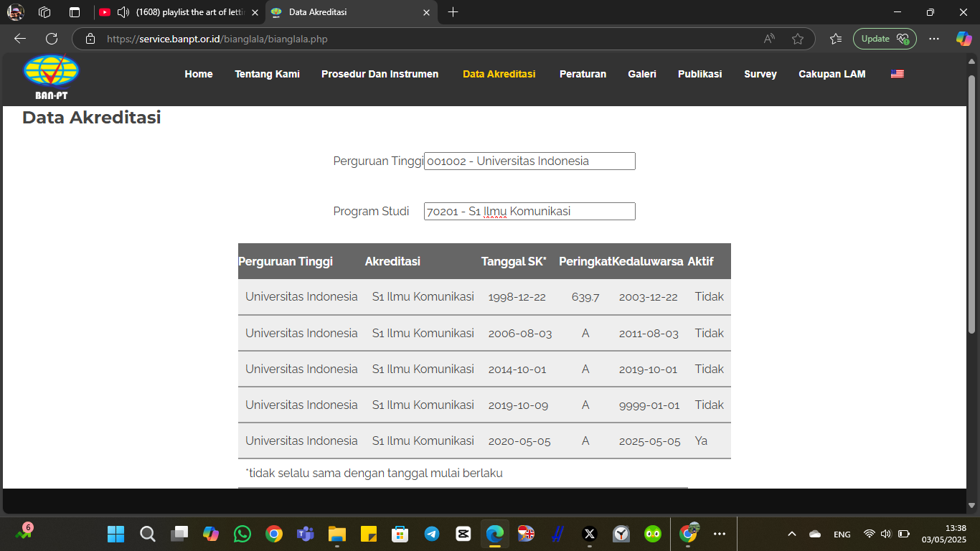Open browser Settings and more menu

point(933,39)
